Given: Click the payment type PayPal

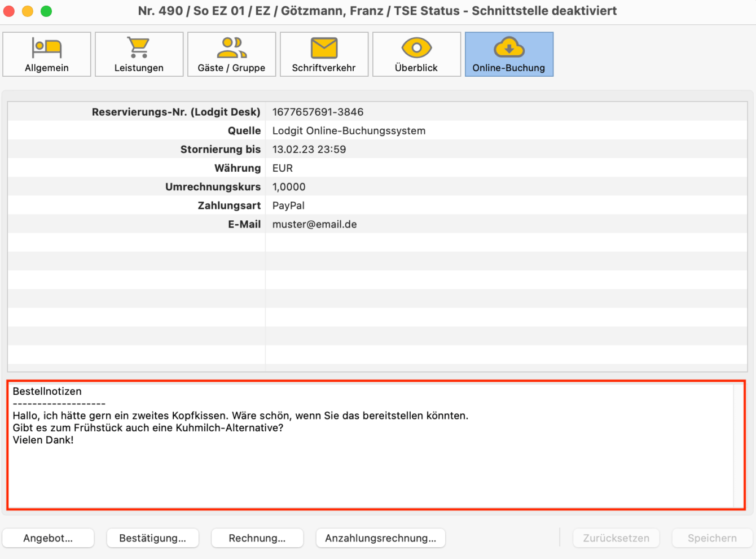Looking at the screenshot, I should (288, 205).
